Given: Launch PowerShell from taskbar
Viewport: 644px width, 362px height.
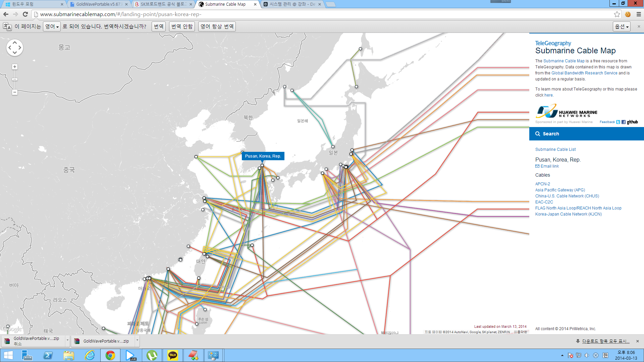Looking at the screenshot, I should coord(48,355).
